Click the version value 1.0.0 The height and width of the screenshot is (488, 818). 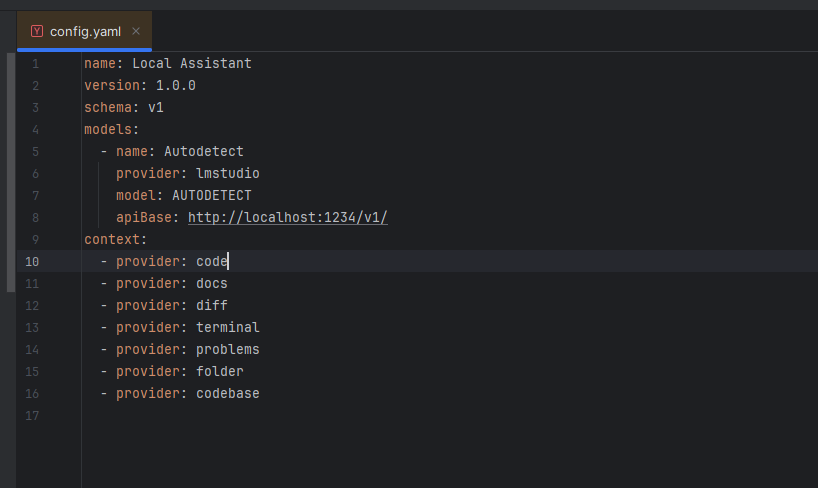tap(175, 85)
